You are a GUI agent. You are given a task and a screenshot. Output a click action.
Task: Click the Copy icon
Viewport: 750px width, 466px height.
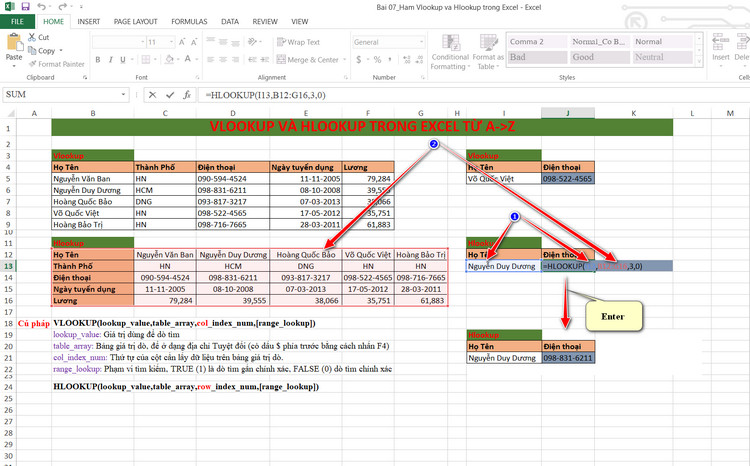[x=32, y=50]
